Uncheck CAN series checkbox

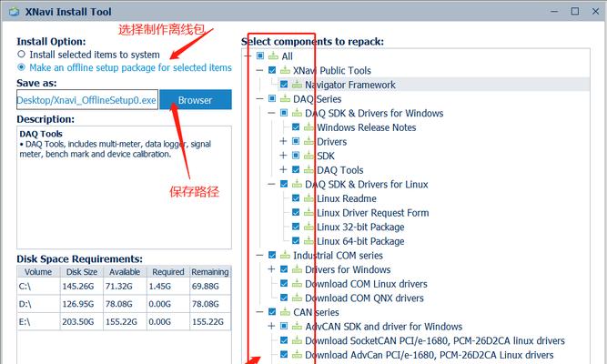tap(272, 312)
